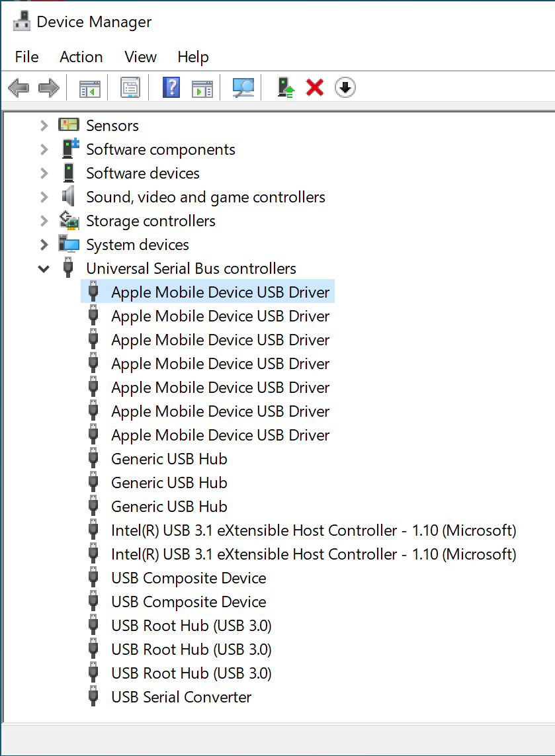555x756 pixels.
Task: Collapse Universal Serial Bus controllers
Action: pos(44,269)
